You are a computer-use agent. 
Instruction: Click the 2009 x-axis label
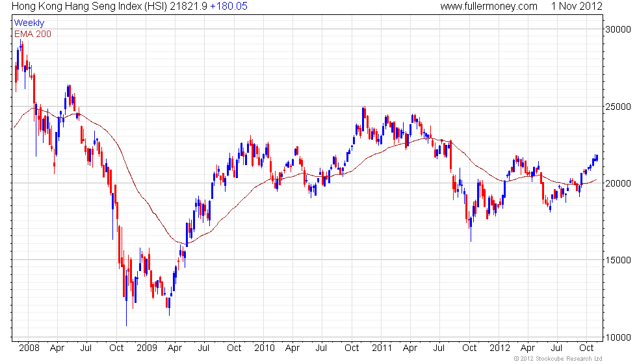[x=147, y=348]
